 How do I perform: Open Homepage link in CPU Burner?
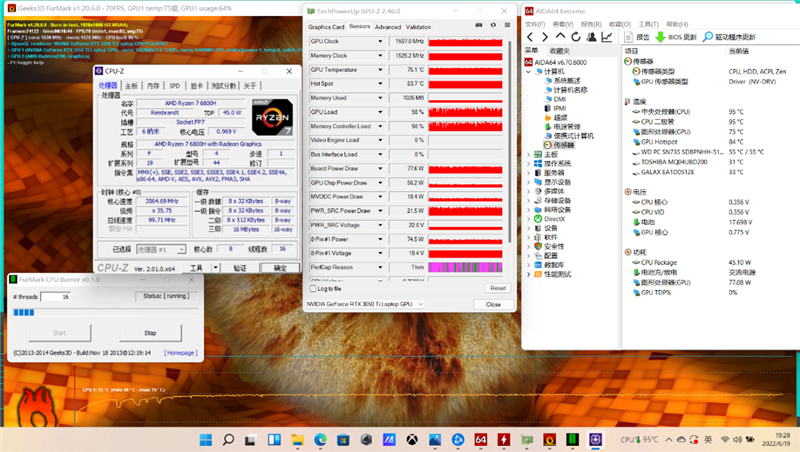(x=181, y=353)
